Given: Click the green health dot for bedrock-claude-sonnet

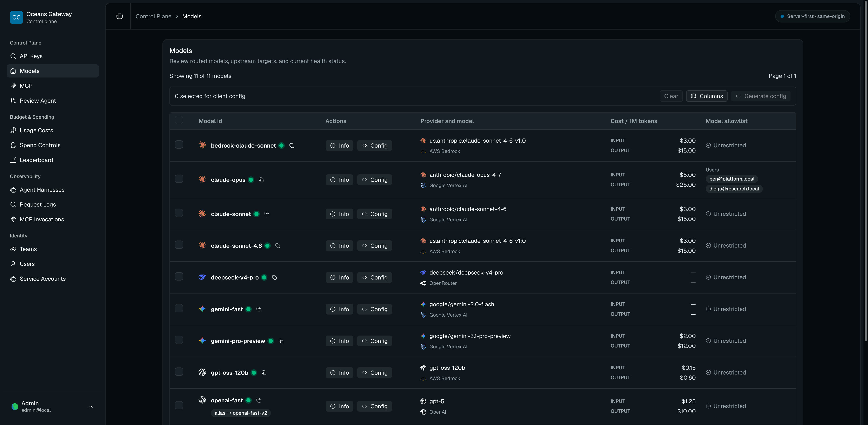Looking at the screenshot, I should point(281,146).
